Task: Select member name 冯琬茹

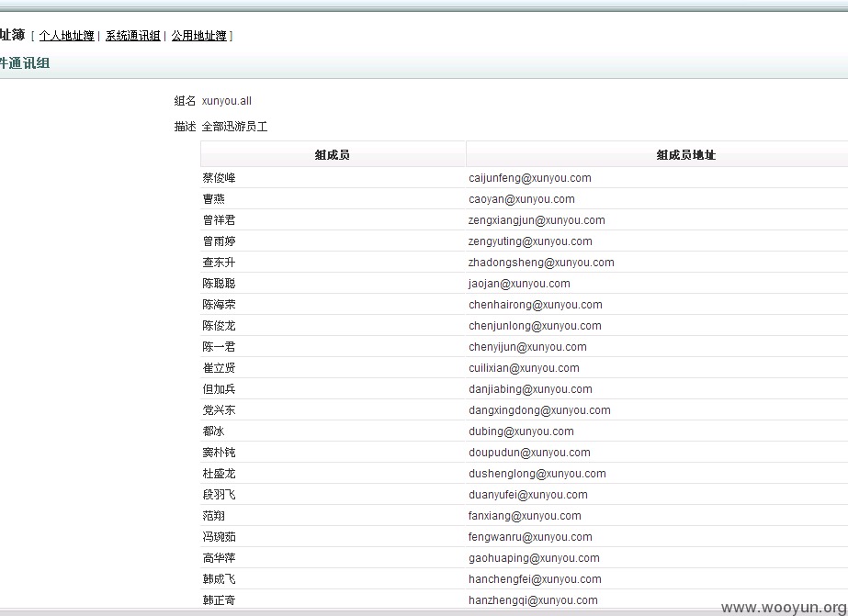Action: click(219, 537)
